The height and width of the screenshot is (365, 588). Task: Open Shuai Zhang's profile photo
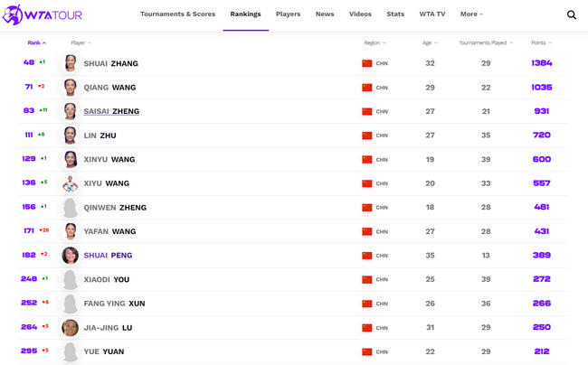[71, 63]
